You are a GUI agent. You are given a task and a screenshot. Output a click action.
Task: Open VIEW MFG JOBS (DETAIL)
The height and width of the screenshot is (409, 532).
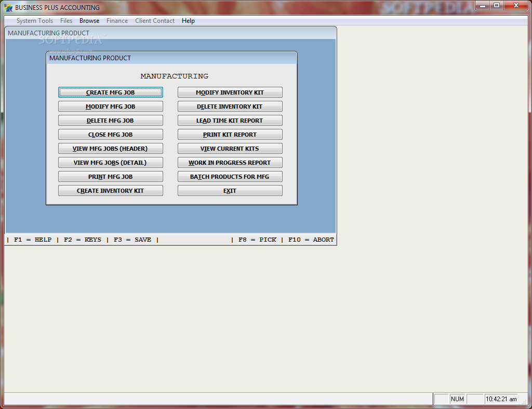110,163
